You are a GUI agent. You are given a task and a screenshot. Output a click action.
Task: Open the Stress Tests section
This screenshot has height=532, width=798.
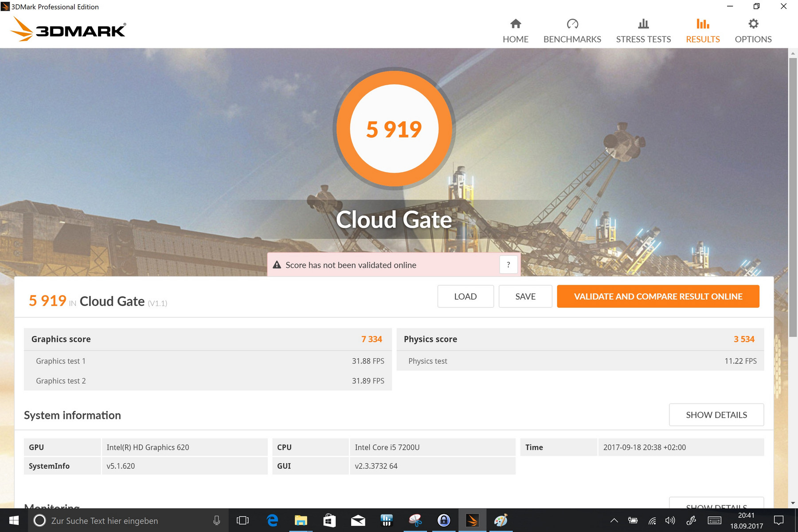click(x=643, y=31)
